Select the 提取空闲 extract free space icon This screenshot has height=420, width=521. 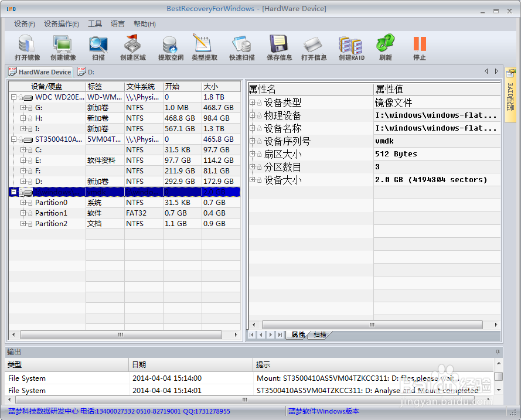[x=171, y=48]
